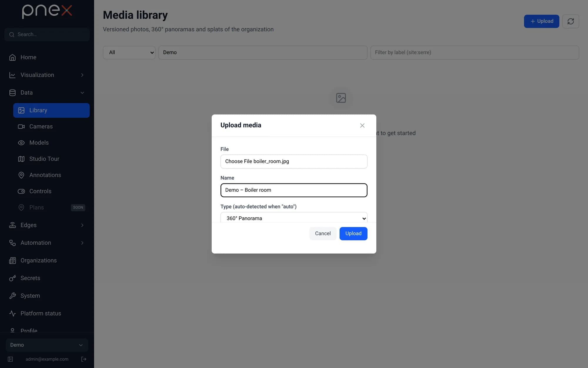Click the blue Upload button in dialog
The width and height of the screenshot is (588, 368).
(353, 233)
